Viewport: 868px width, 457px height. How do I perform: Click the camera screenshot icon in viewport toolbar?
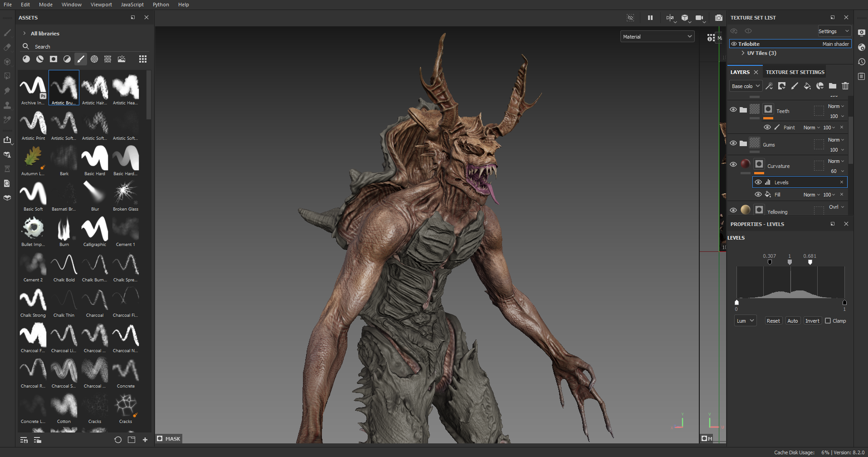719,18
